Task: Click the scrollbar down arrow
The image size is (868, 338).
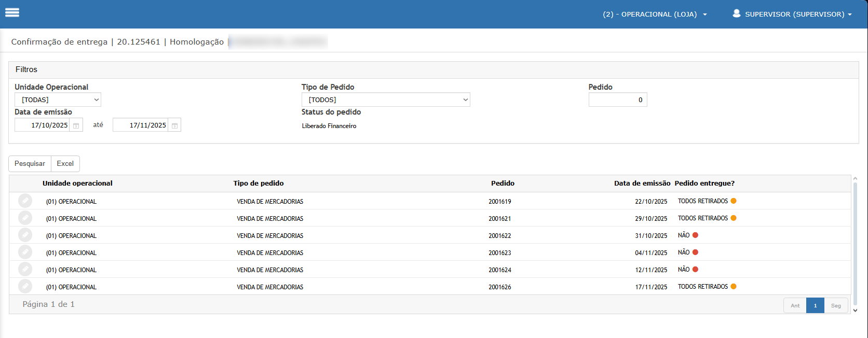Action: point(855,311)
